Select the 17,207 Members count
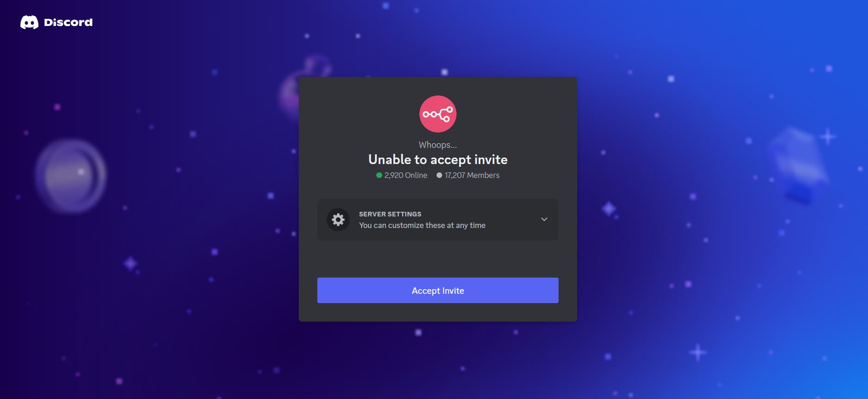 pos(472,175)
